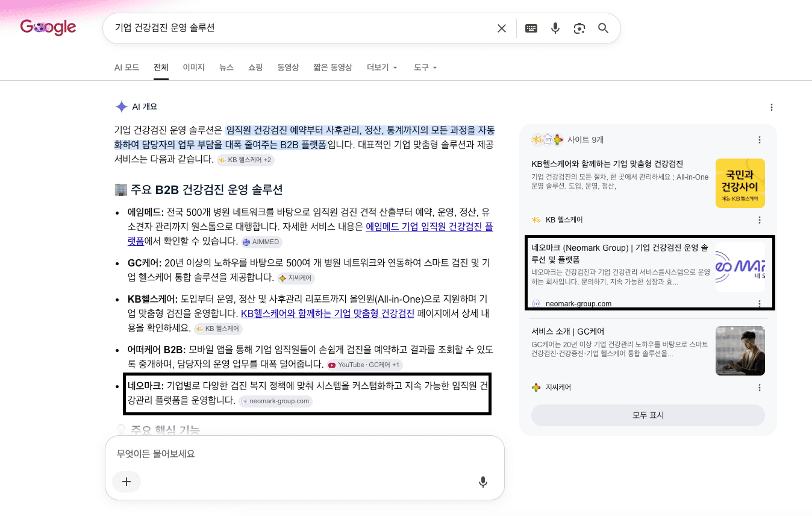Click KB 헬스케어 chip in KB헬스케어 bullet

[218, 329]
